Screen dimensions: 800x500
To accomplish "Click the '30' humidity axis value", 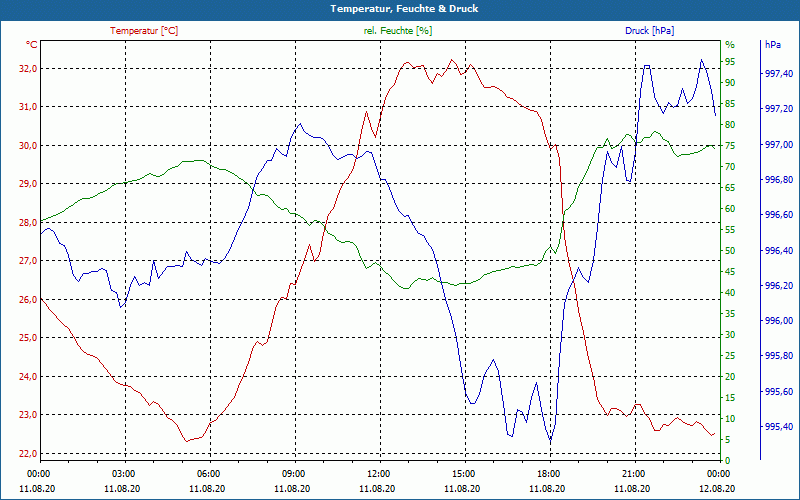I will pyautogui.click(x=730, y=335).
